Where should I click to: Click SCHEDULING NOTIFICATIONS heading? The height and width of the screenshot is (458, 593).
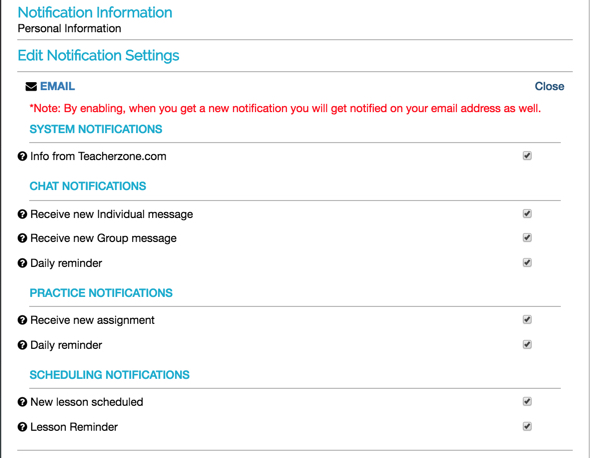coord(109,375)
